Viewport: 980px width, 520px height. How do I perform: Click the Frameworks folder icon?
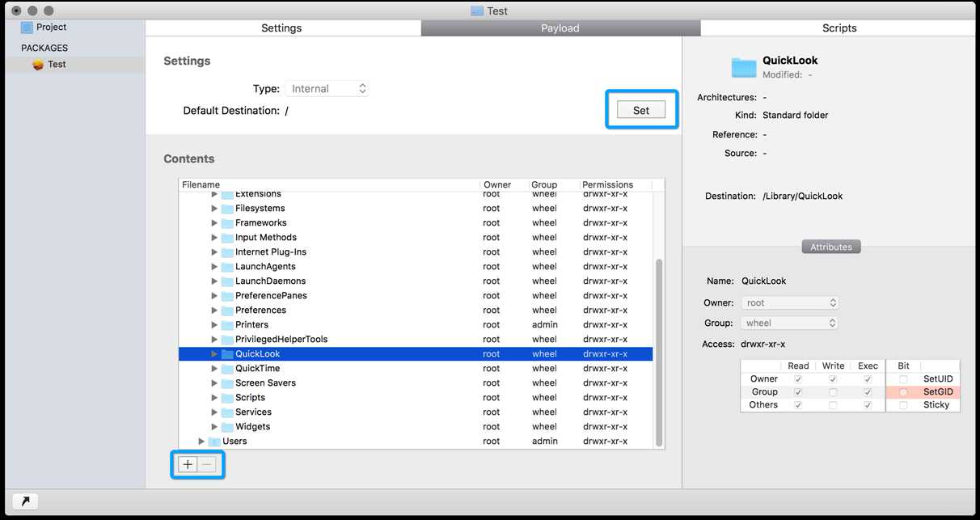tap(227, 223)
